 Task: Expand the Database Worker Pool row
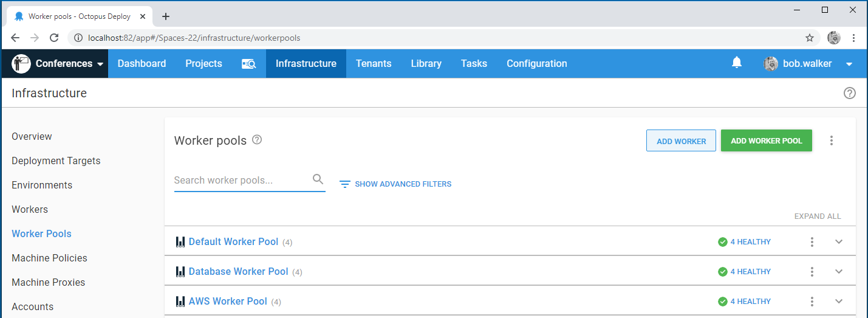coord(839,272)
